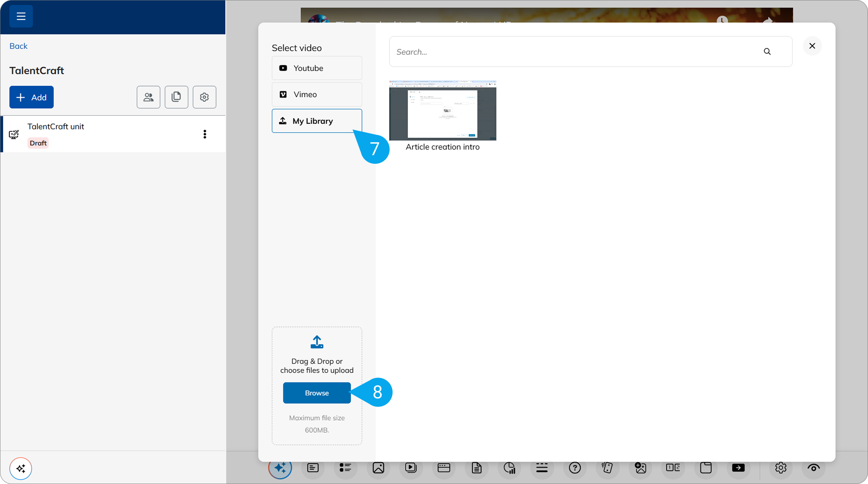Click the Browse upload button

tap(316, 393)
